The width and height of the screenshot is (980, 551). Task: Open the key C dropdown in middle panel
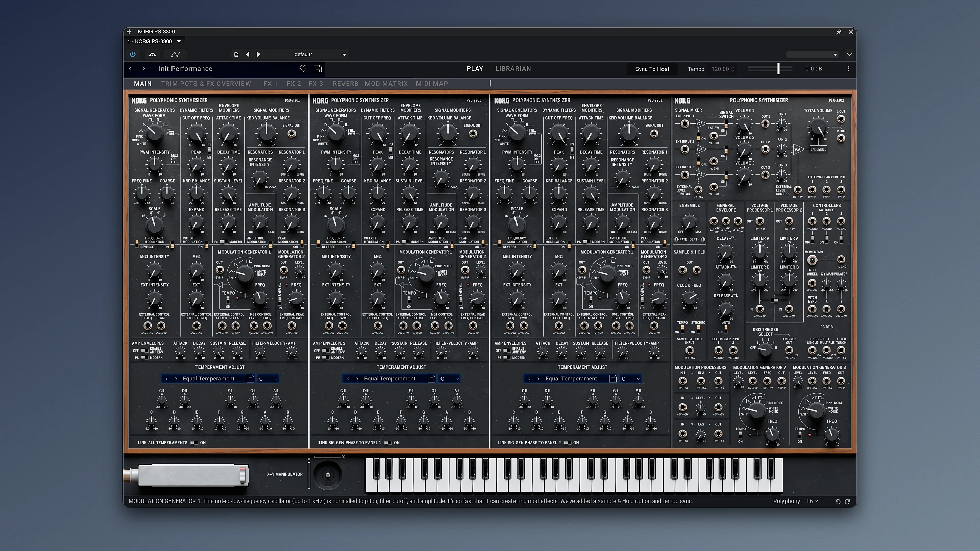click(450, 379)
